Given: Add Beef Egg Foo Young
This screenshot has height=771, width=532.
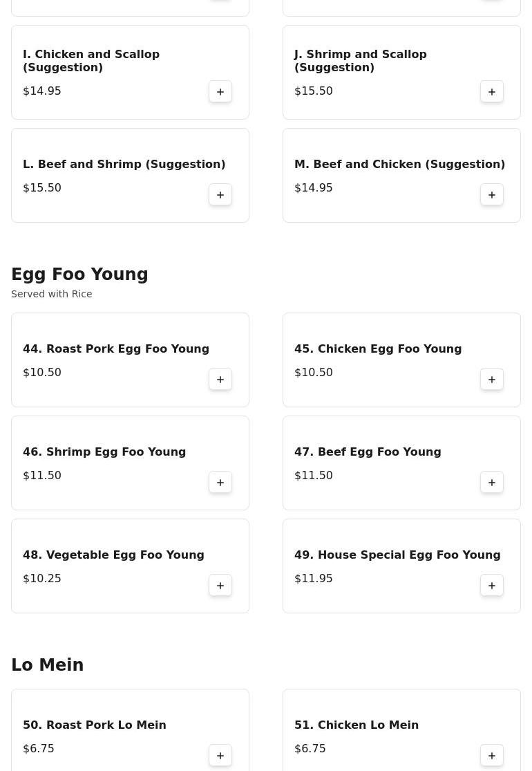Looking at the screenshot, I should coord(492,483).
